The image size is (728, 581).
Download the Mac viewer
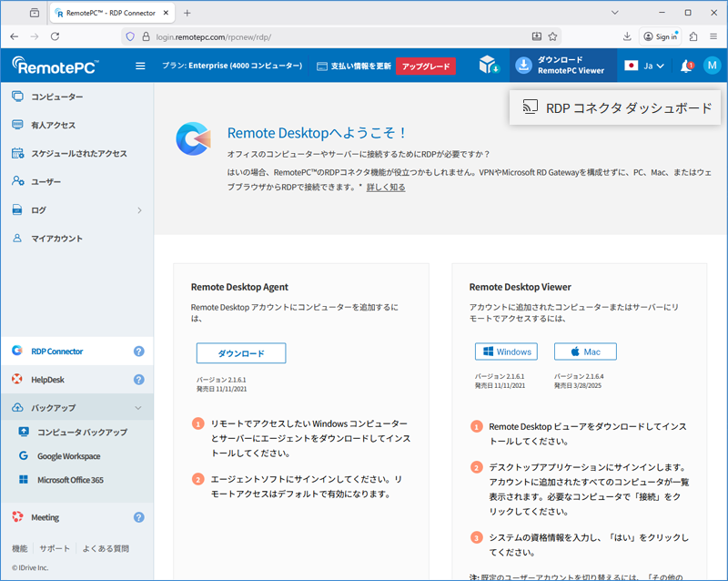click(585, 352)
